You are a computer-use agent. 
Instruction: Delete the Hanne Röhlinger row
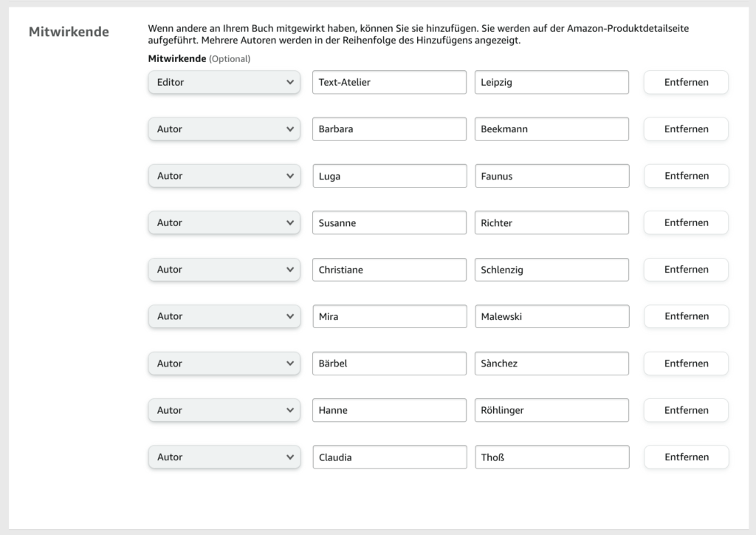[686, 410]
